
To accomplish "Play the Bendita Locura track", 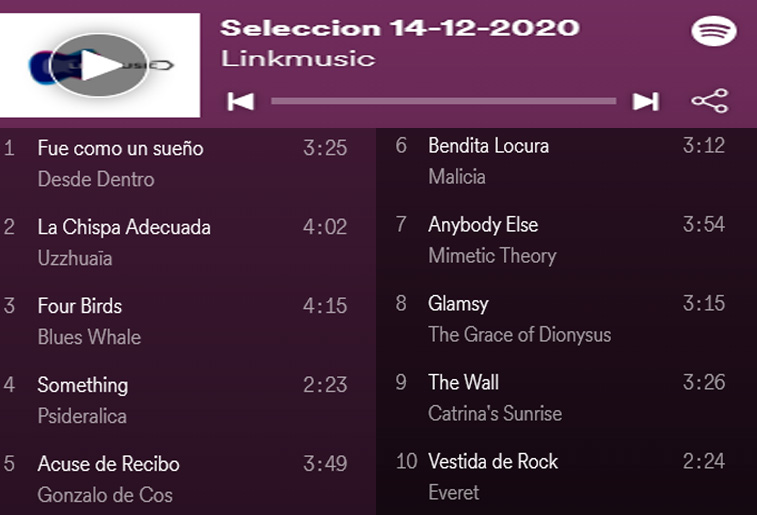I will 488,146.
